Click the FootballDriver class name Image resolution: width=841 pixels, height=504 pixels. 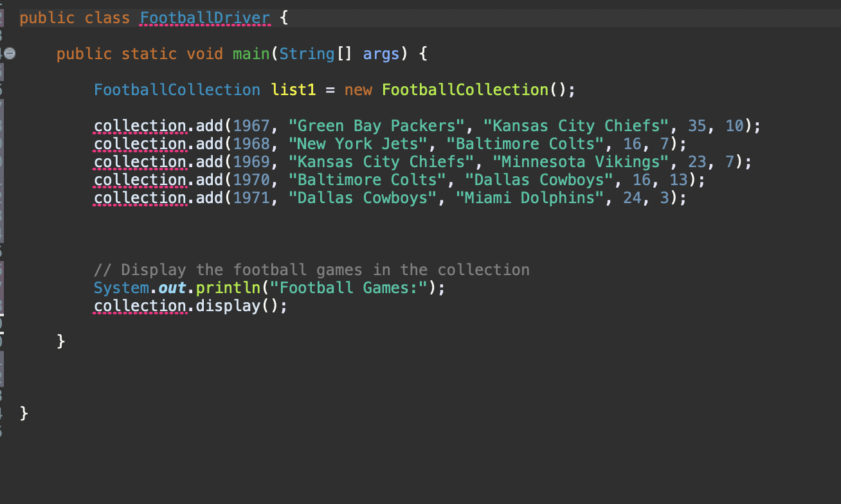(204, 17)
